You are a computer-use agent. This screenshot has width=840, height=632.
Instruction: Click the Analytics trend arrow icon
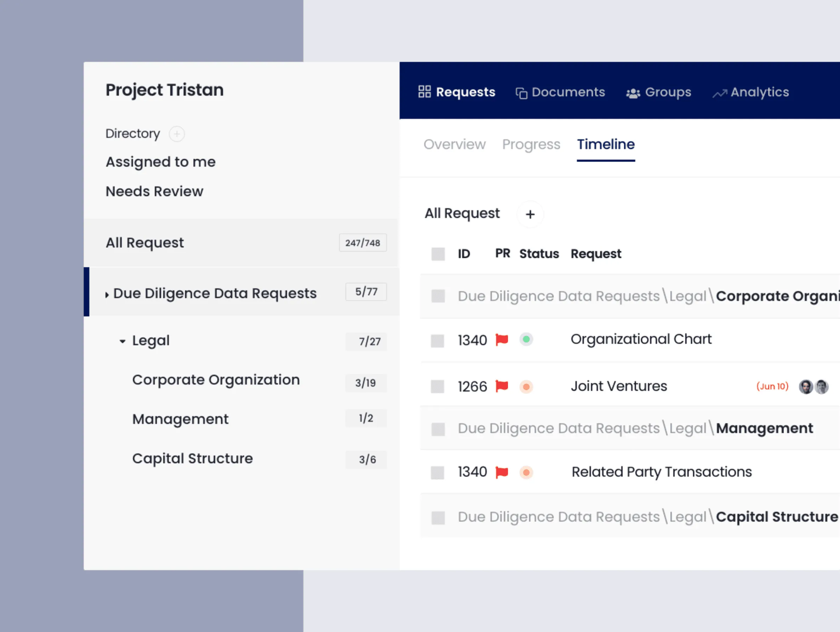coord(719,93)
